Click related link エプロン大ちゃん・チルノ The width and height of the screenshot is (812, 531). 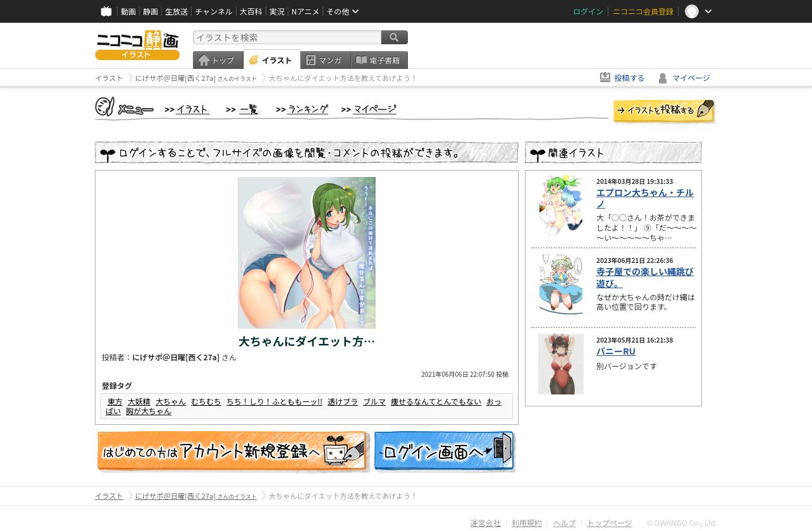click(x=645, y=198)
